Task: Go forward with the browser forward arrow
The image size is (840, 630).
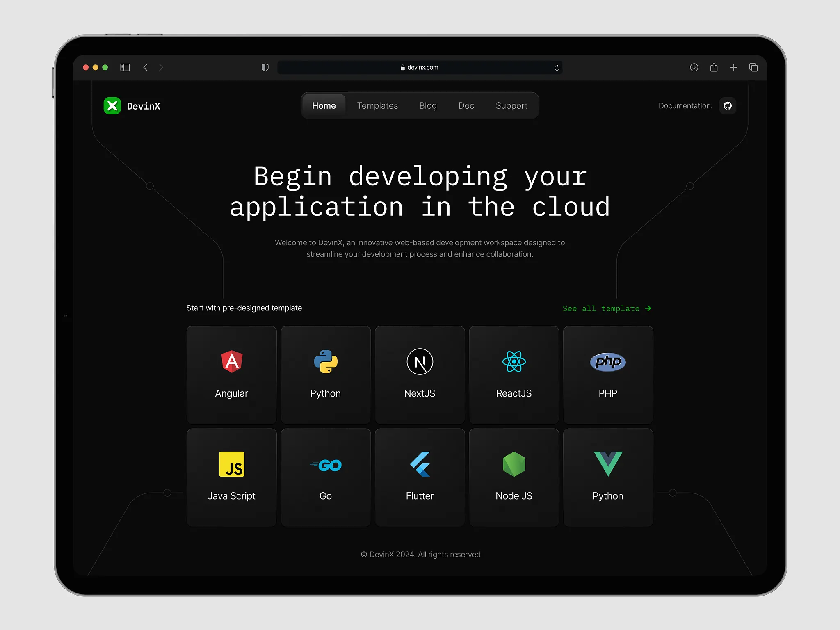Action: [x=161, y=67]
